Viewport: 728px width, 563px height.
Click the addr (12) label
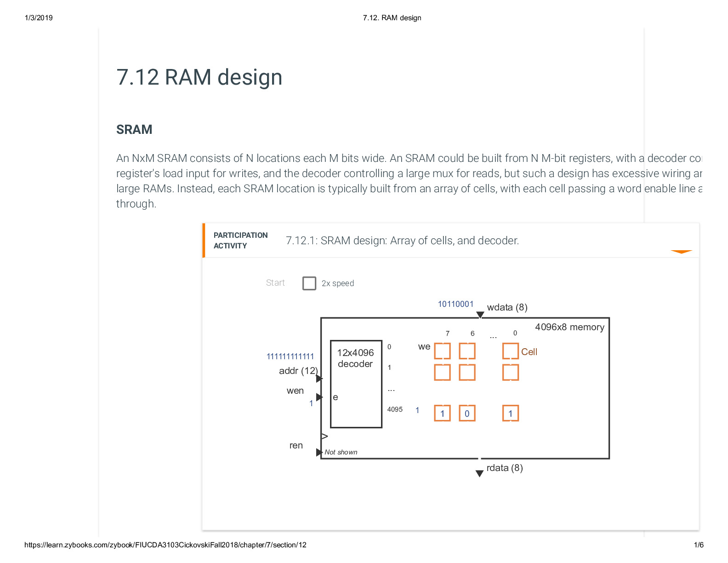298,371
